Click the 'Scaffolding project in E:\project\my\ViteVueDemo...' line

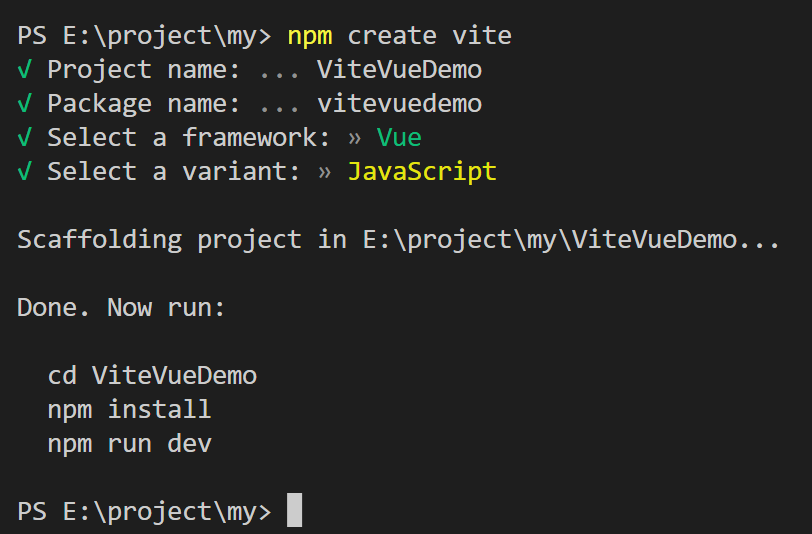(399, 240)
